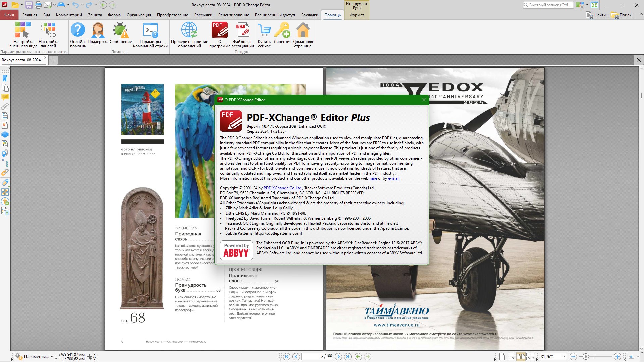
Task: Open the zoom level 31,76% dropdown
Action: (564, 357)
